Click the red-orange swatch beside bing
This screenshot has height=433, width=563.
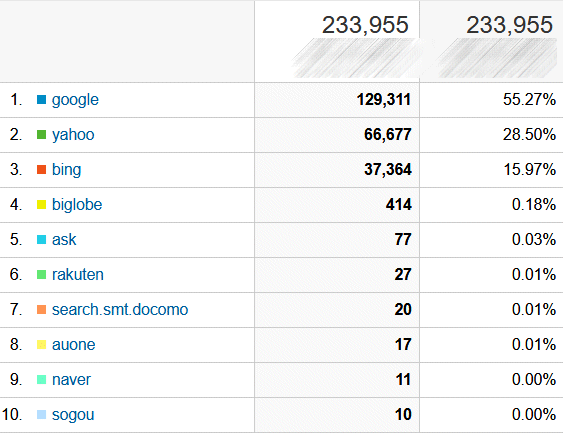41,169
